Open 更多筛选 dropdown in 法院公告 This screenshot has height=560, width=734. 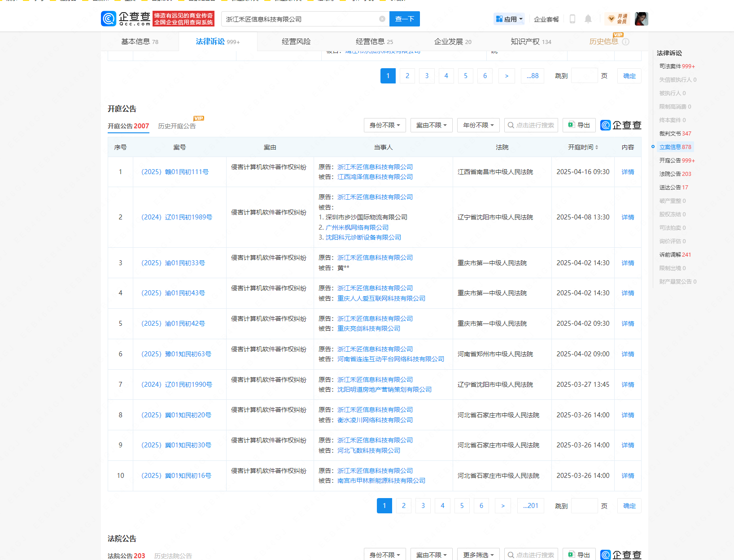[478, 555]
